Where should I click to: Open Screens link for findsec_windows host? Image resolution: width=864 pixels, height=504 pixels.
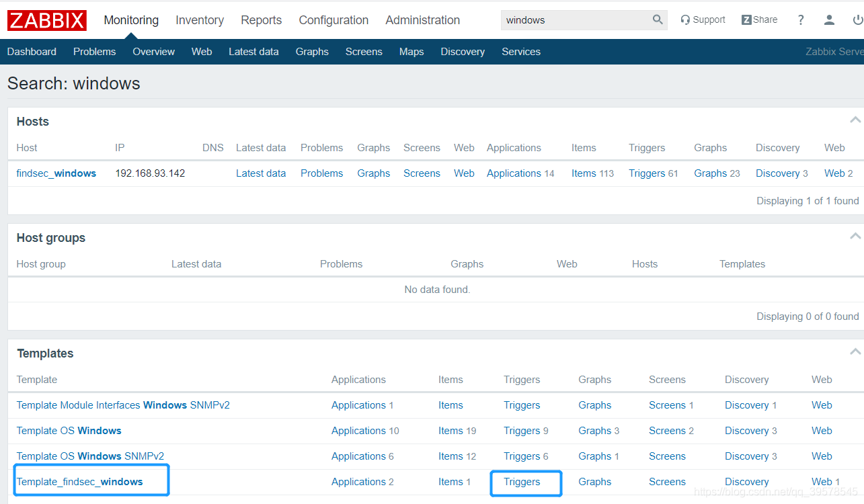coord(422,173)
